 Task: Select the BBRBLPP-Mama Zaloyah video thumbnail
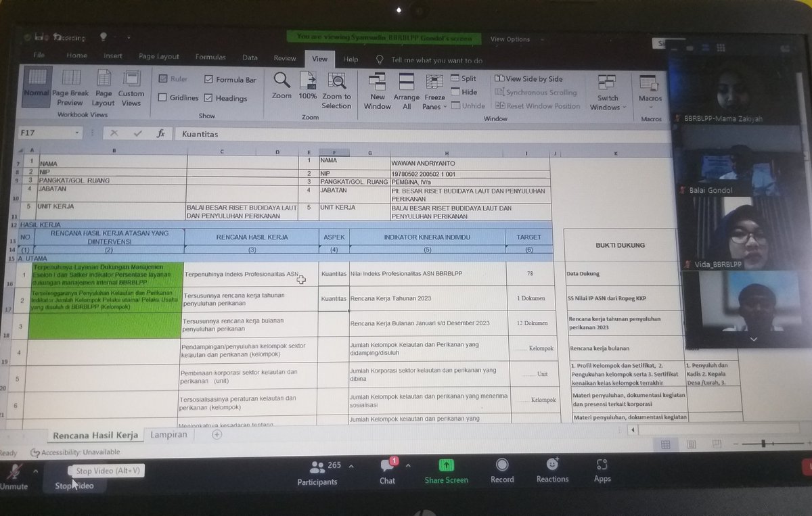736,88
